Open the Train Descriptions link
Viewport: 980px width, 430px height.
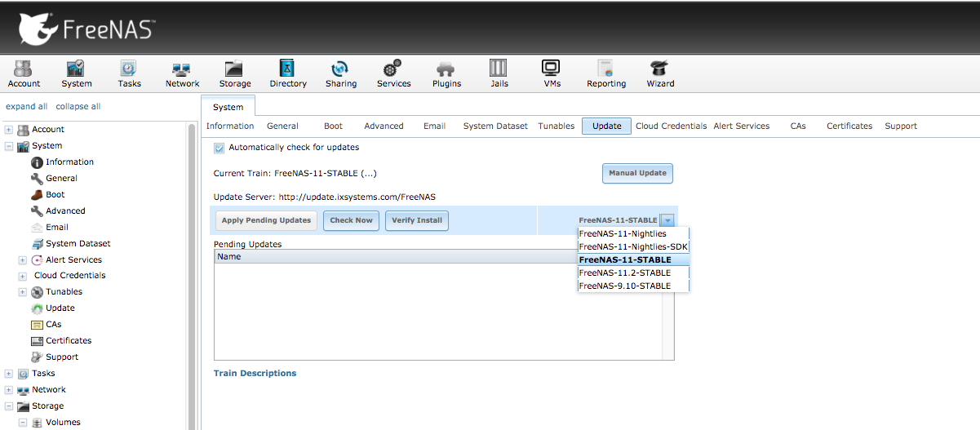[x=255, y=373]
